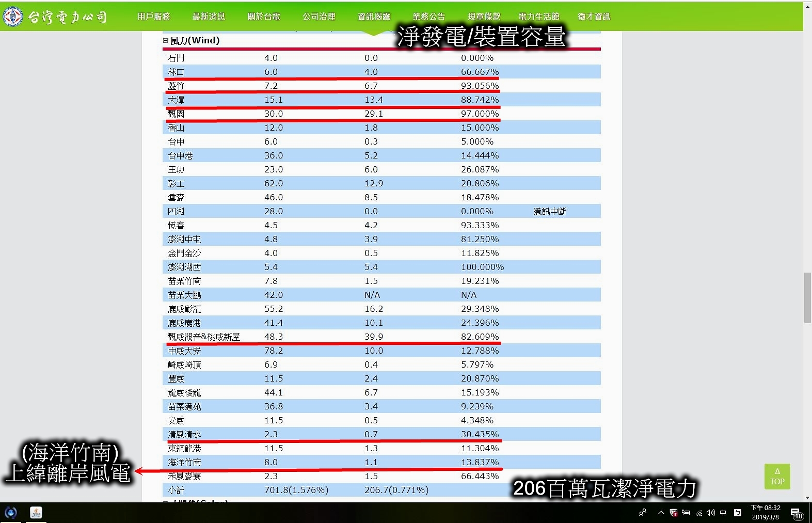Click the 小計 total 701.8(1.576%)
812x523 pixels.
pyautogui.click(x=296, y=490)
